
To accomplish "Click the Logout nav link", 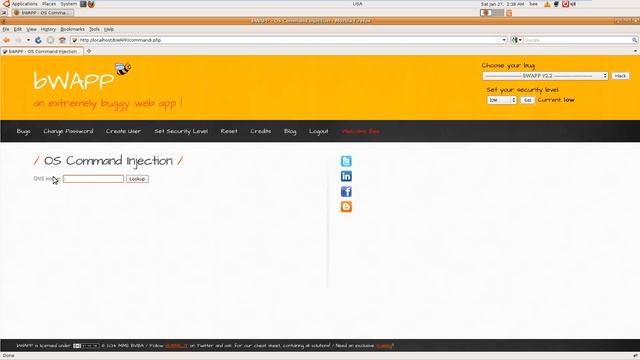I will coord(318,131).
